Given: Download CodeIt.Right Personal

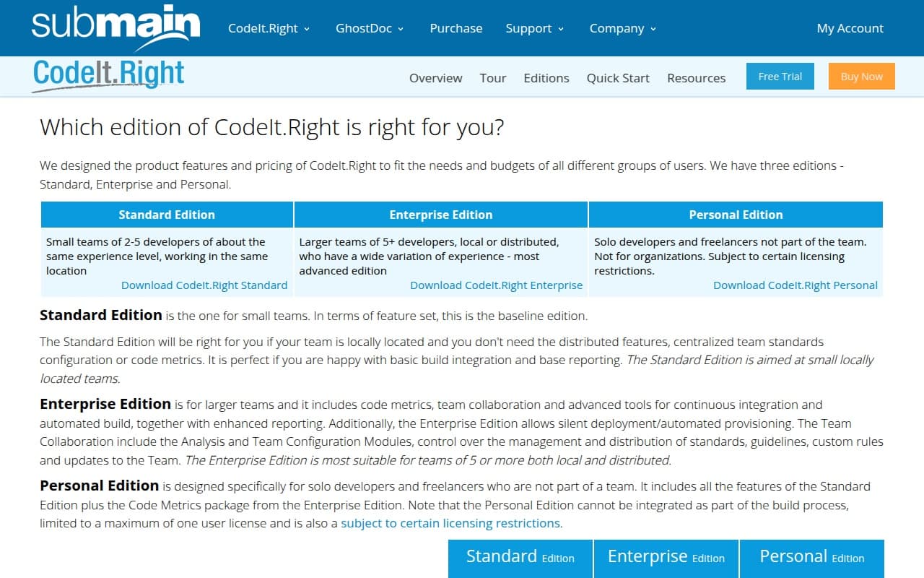Looking at the screenshot, I should click(x=796, y=285).
